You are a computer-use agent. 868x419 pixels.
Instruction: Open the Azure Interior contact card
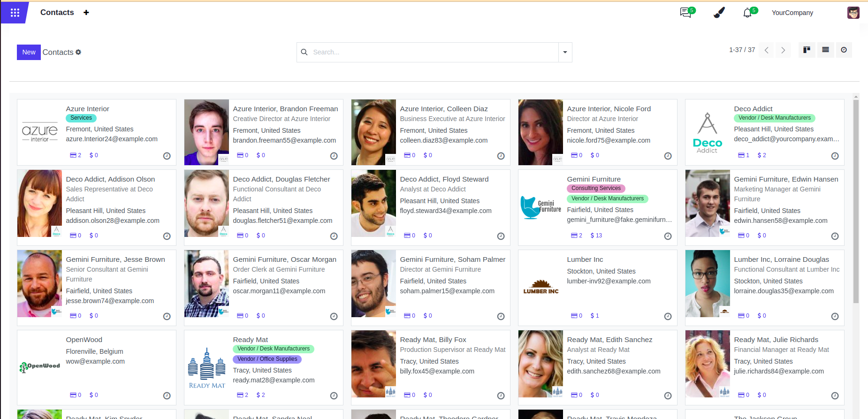point(97,132)
